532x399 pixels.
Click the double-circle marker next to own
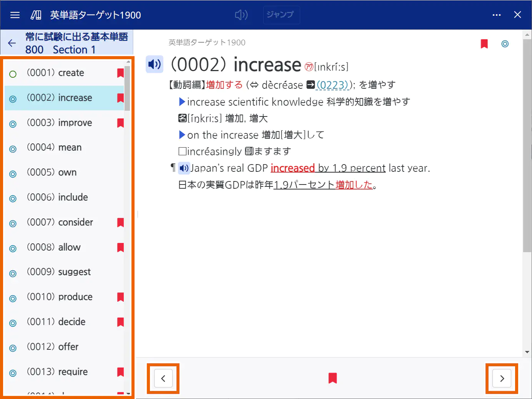pos(13,174)
